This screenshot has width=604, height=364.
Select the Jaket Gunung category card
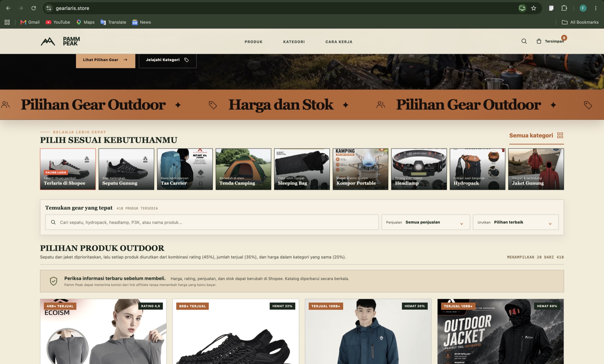point(536,169)
